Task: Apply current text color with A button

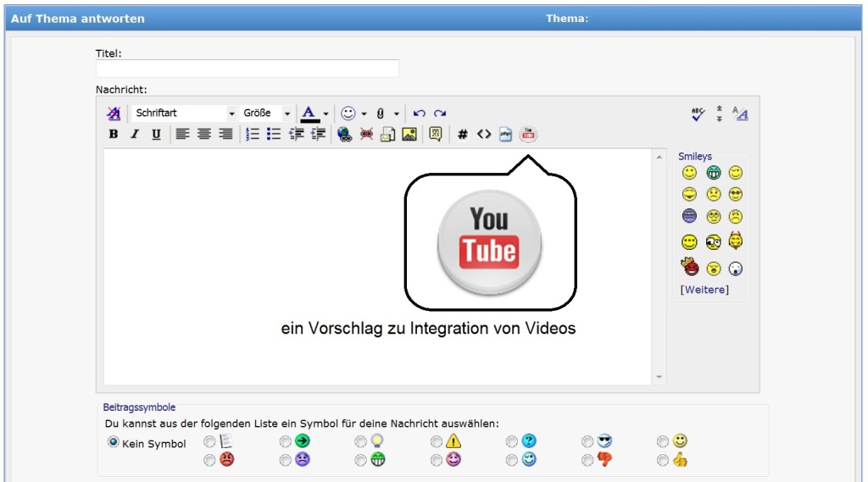Action: [x=309, y=114]
